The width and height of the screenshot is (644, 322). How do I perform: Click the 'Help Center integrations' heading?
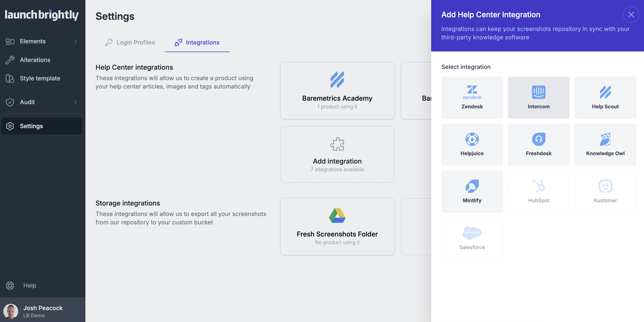coord(134,67)
